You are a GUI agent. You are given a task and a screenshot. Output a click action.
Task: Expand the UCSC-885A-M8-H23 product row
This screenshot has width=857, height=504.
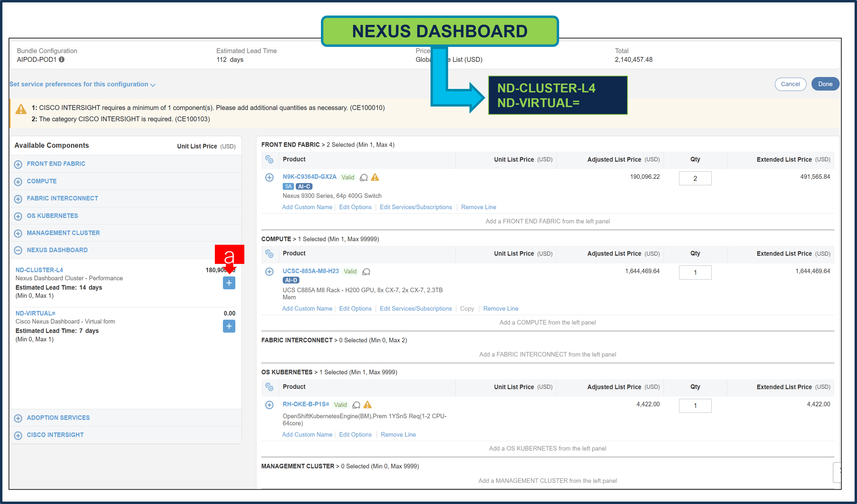pos(269,272)
